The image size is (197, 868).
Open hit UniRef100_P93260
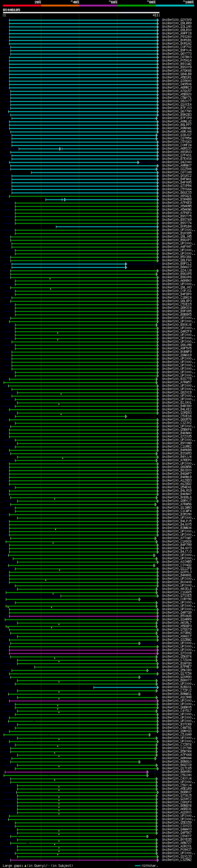tap(177, 37)
